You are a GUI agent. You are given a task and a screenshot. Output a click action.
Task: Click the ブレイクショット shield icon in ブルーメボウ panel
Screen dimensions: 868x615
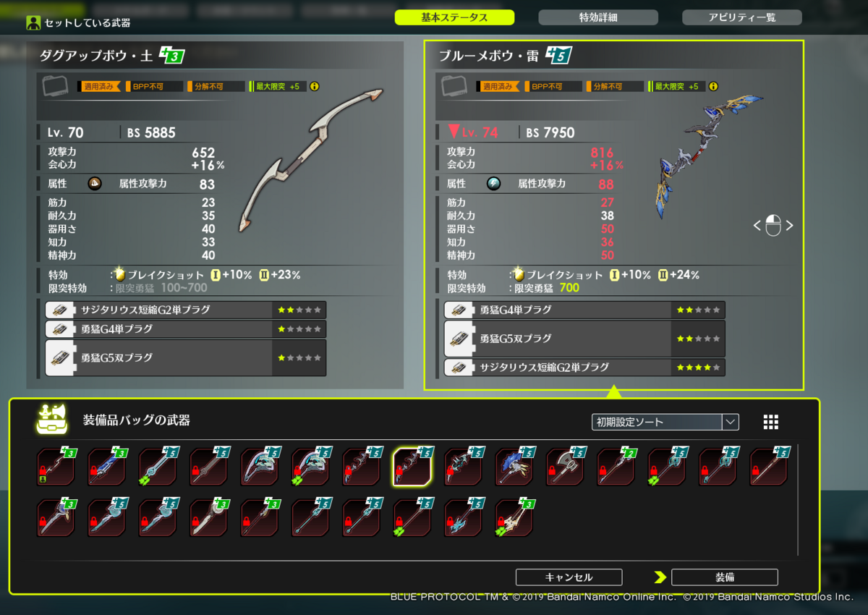point(519,275)
